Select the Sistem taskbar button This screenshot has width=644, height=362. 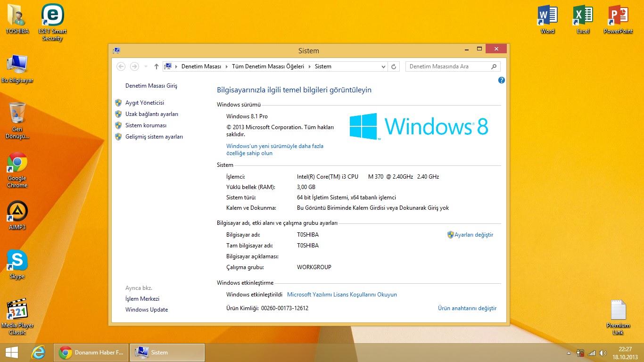tap(167, 352)
